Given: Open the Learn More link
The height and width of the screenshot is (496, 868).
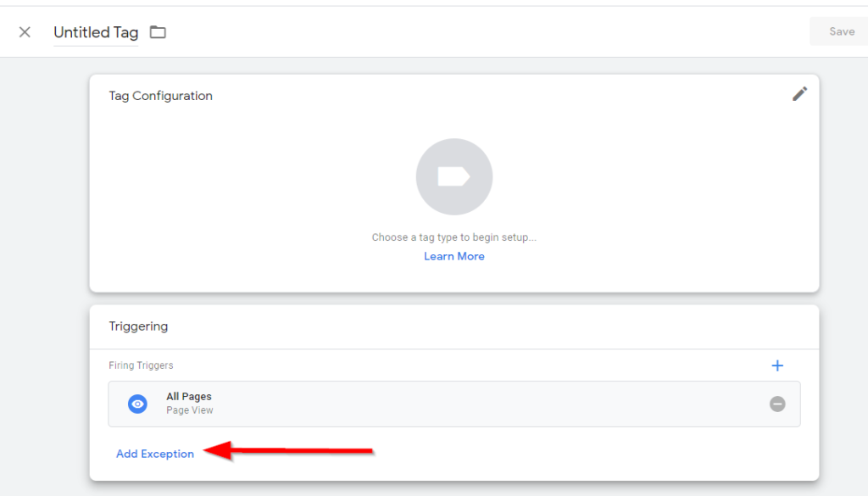Looking at the screenshot, I should [454, 256].
